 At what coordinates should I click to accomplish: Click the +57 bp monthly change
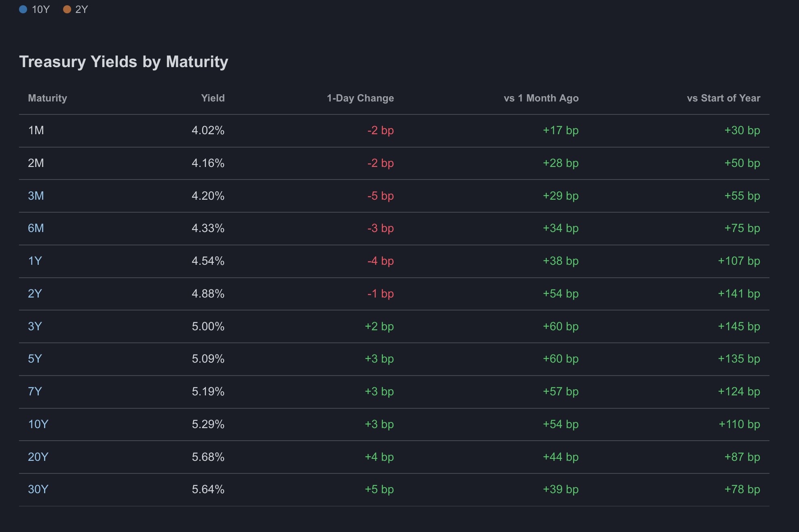[x=560, y=392]
